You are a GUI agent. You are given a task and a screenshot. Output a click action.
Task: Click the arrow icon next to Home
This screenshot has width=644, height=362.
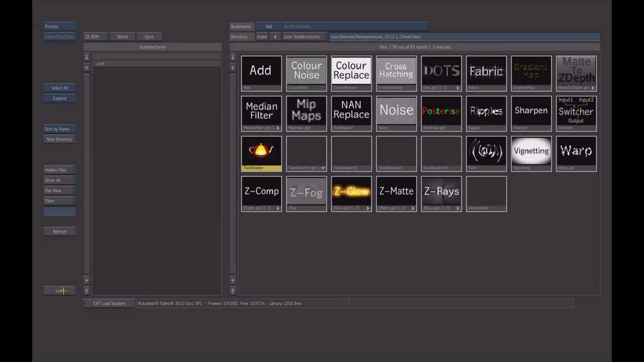(275, 37)
